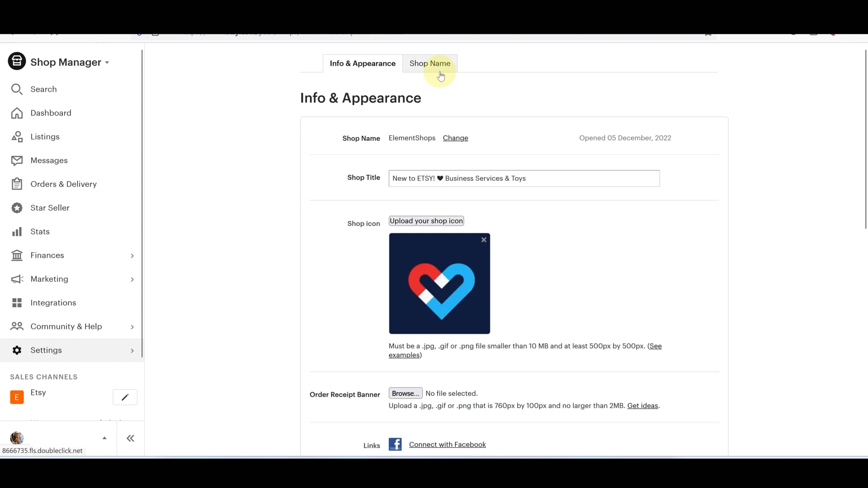The image size is (868, 488).
Task: Open Star Seller status page
Action: click(50, 207)
